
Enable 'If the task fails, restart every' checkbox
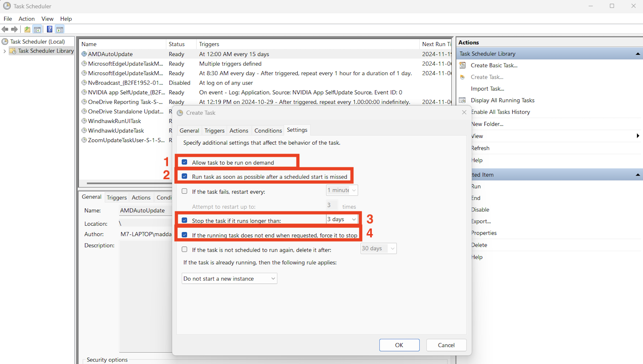click(184, 191)
